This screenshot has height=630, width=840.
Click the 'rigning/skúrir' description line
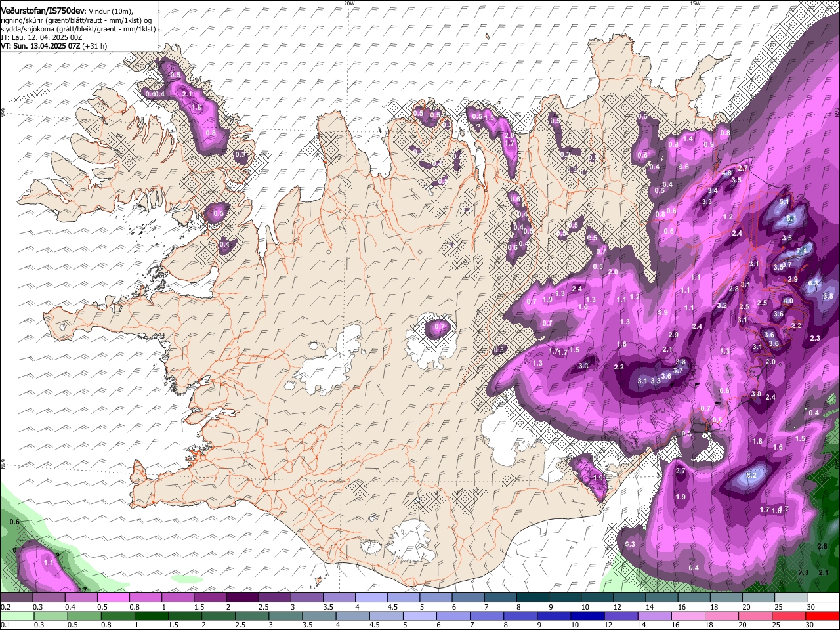(x=76, y=20)
